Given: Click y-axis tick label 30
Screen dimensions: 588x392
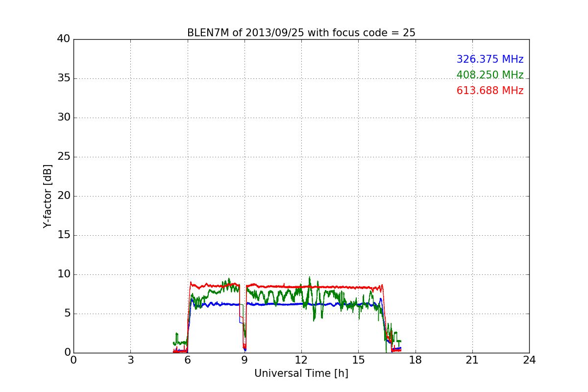Looking at the screenshot, I should point(64,118).
